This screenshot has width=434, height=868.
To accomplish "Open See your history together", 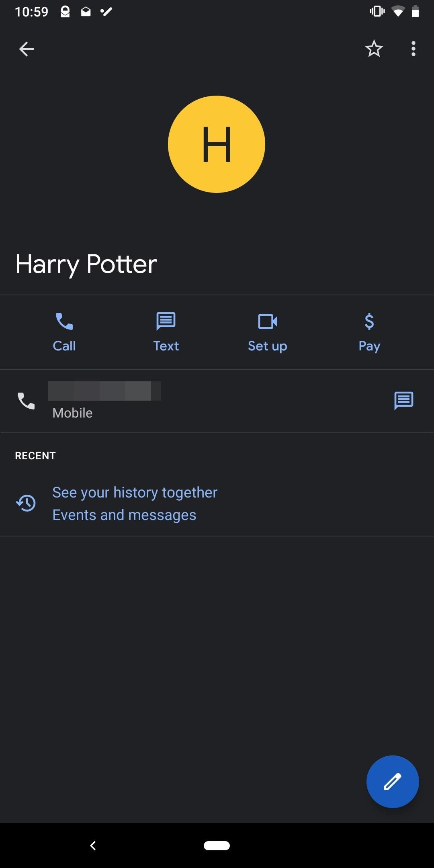I will pos(135,493).
